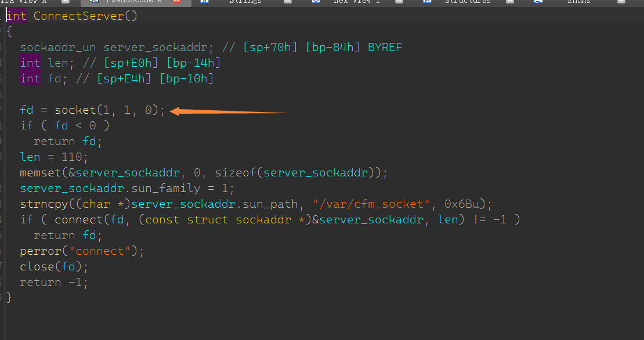Viewport: 644px width, 340px height.
Task: Click the Pseudocode-A tab icon
Action: [93, 2]
